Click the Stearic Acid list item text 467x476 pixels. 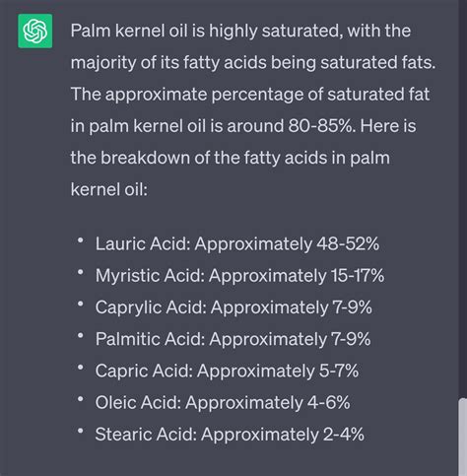coord(230,434)
